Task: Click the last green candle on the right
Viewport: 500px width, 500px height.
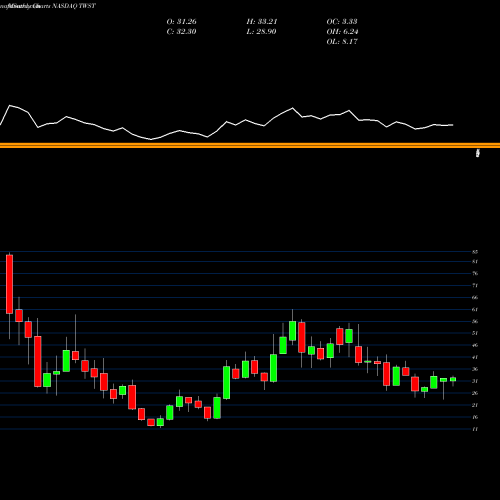Action: pyautogui.click(x=453, y=379)
